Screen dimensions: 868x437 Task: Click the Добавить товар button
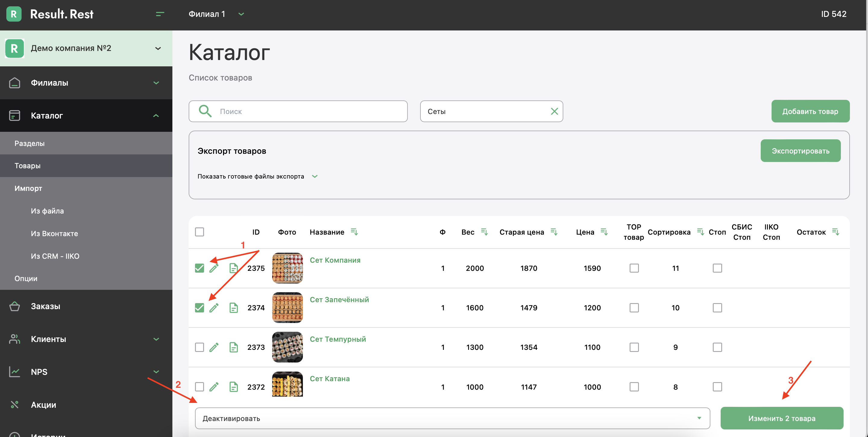(810, 111)
